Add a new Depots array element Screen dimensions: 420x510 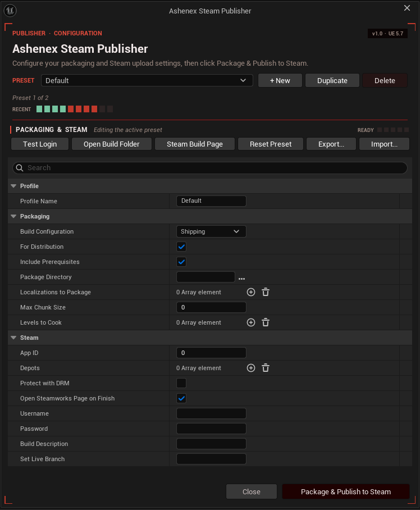click(x=251, y=368)
